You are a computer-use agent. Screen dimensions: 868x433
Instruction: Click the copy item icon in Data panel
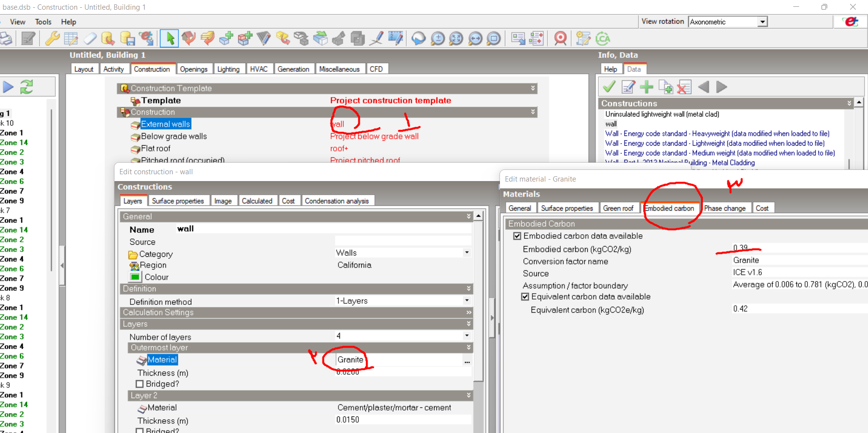pyautogui.click(x=665, y=87)
